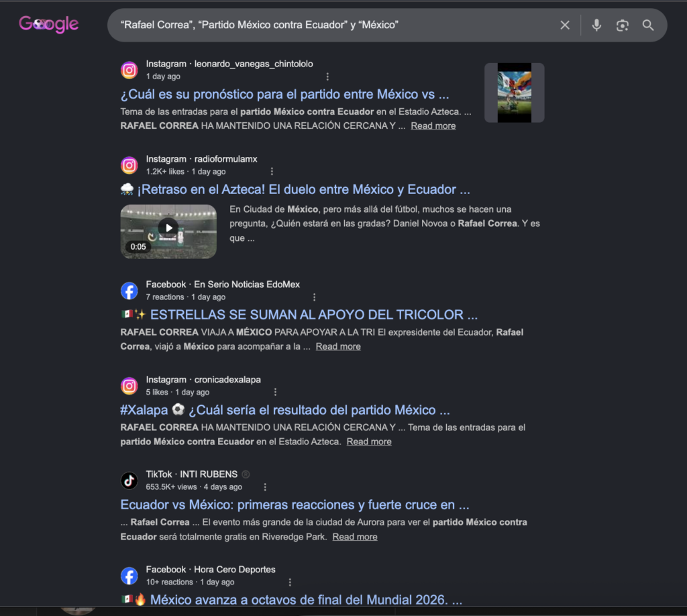Open more options for INTI RUBENS result
Viewport: 687px width, 616px height.
tap(264, 486)
